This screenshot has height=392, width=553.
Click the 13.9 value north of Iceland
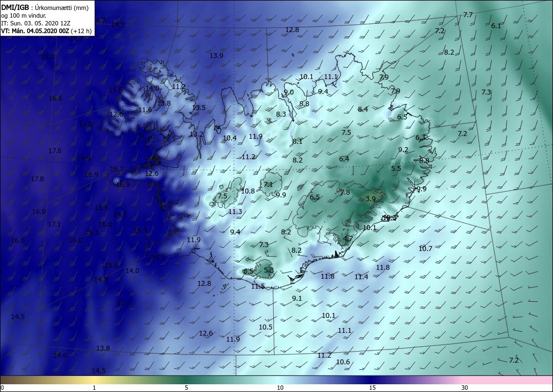coord(216,56)
